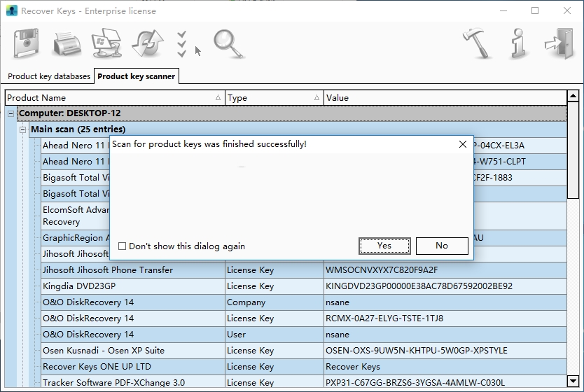Select Recover Keys ONE UP LTD row
The image size is (584, 392).
pos(303,366)
